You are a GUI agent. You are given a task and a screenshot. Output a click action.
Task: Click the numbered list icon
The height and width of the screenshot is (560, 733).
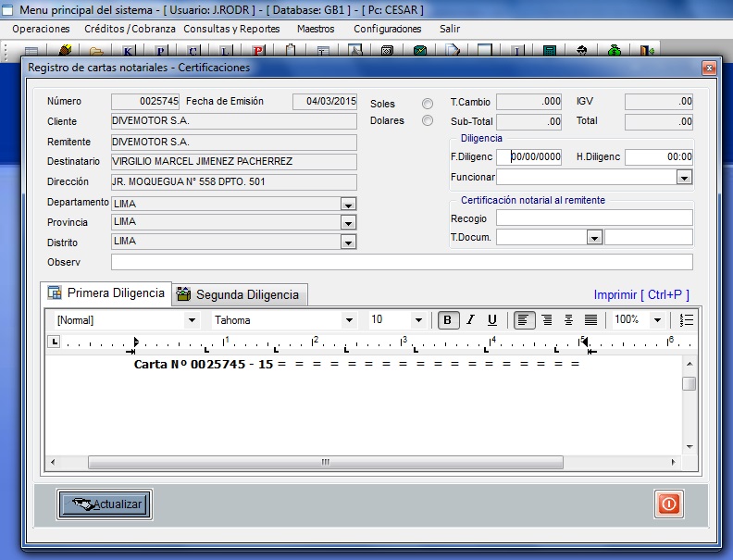(x=686, y=320)
